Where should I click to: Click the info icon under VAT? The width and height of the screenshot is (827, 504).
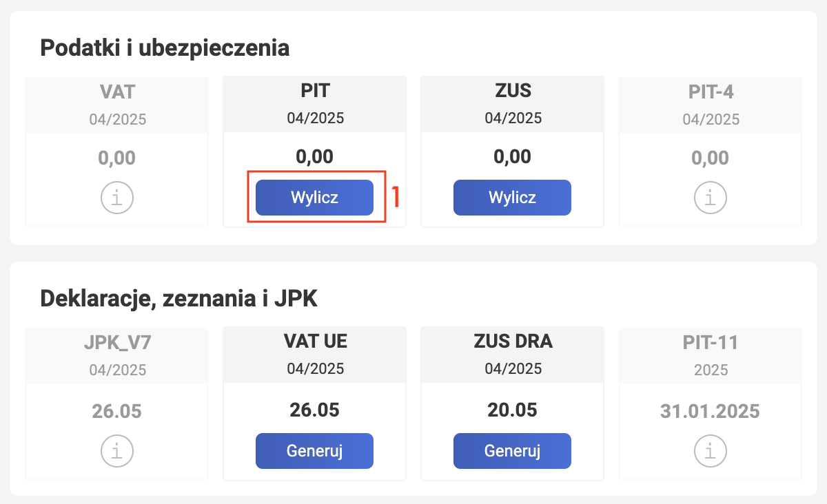117,198
